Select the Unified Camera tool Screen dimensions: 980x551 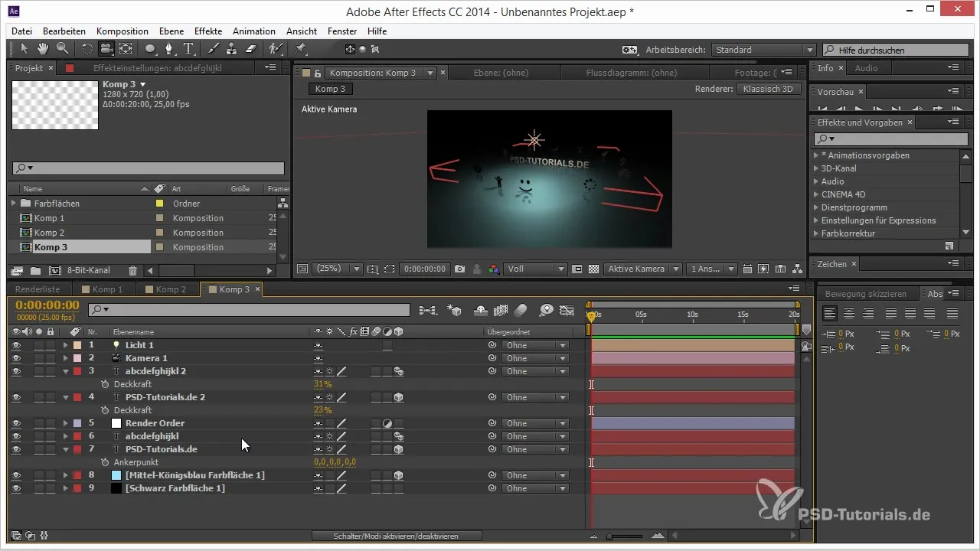[106, 49]
